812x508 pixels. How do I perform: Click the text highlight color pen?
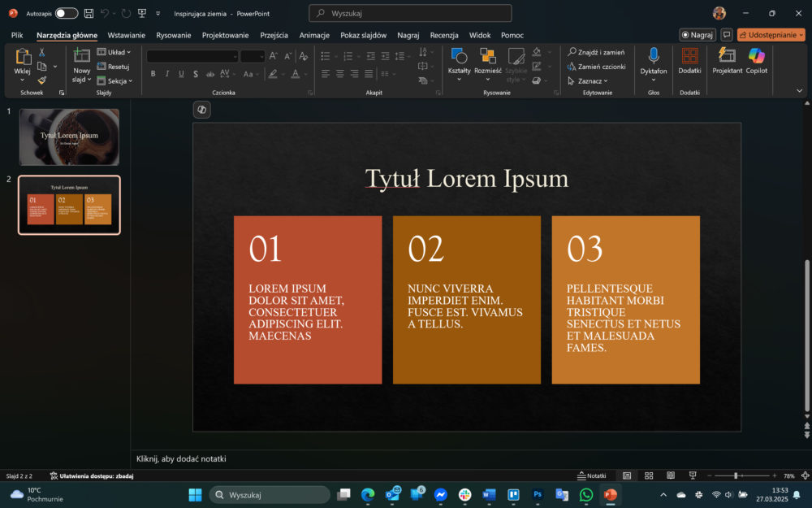pyautogui.click(x=273, y=74)
